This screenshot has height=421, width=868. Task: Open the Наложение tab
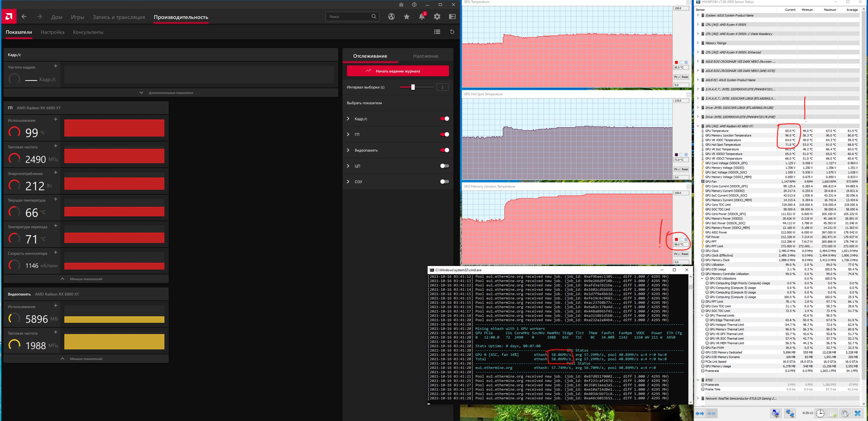[x=425, y=56]
